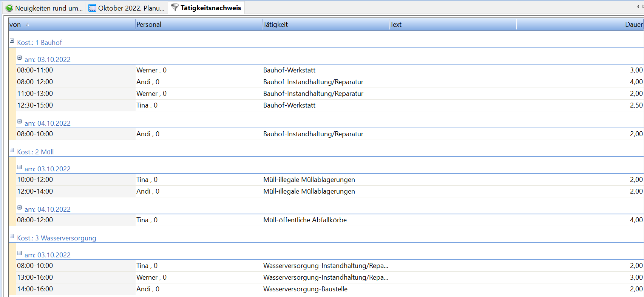
Task: Collapse 04.10.2022 group under Müll
Action: (x=20, y=208)
